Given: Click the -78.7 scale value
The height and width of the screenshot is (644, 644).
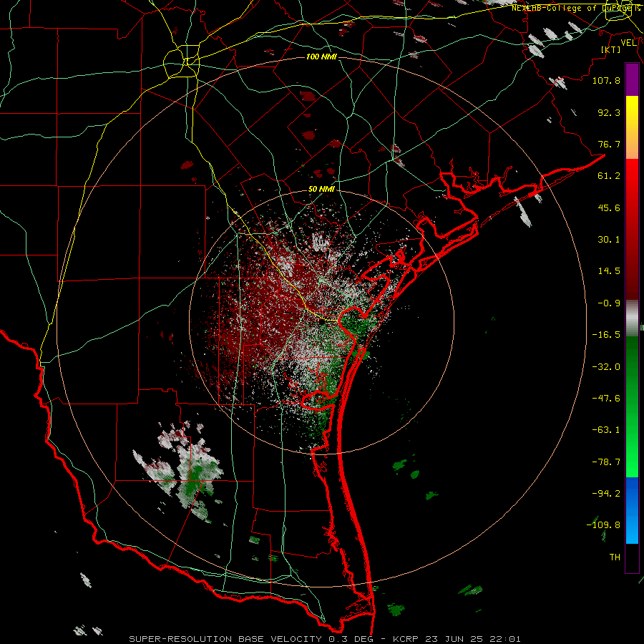Looking at the screenshot, I should click(606, 462).
